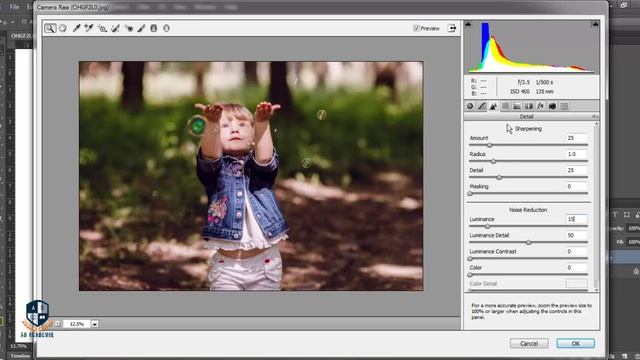Click the zoom in plus button

(58, 324)
